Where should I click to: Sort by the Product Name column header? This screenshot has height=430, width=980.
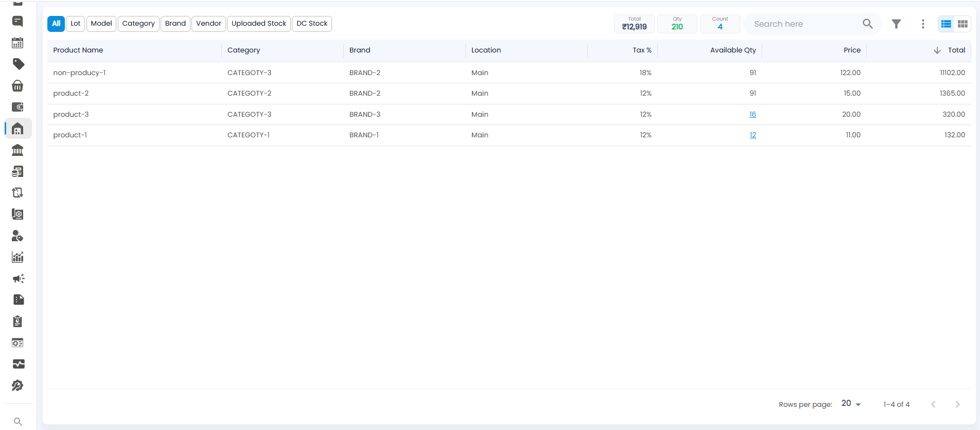(x=78, y=50)
